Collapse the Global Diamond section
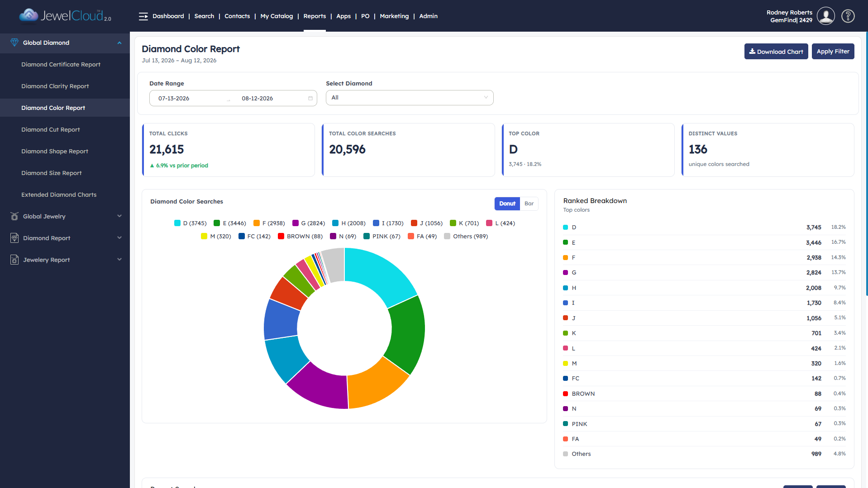The image size is (868, 488). (119, 43)
